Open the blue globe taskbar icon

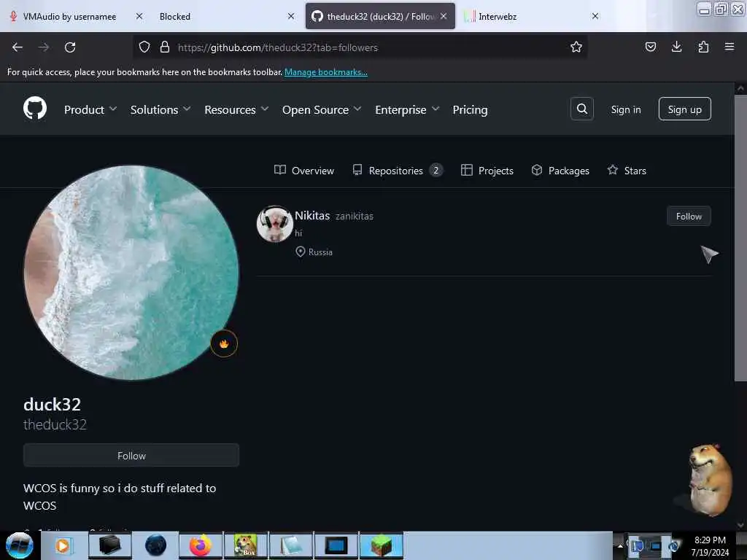point(156,545)
